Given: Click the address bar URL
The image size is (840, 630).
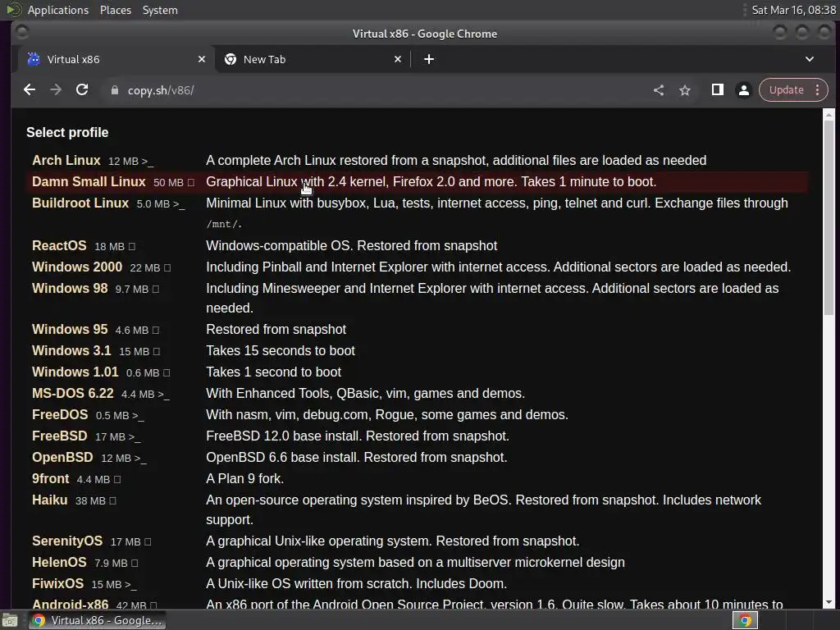Looking at the screenshot, I should coord(161,90).
